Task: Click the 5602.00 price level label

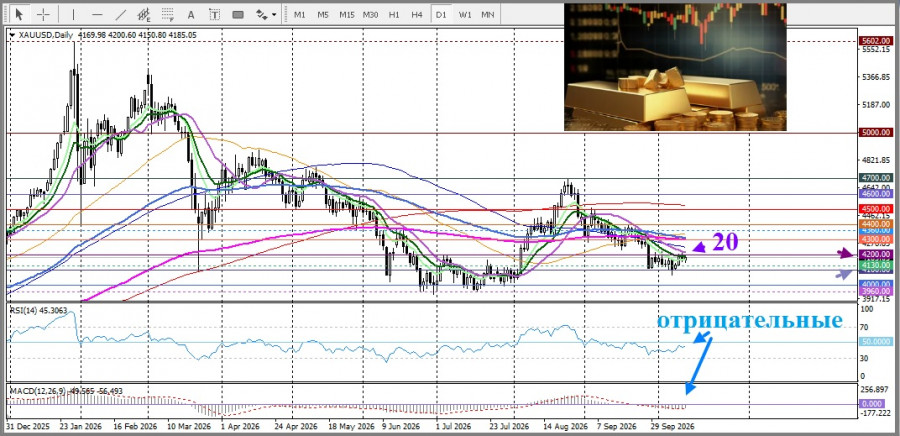Action: (x=875, y=41)
